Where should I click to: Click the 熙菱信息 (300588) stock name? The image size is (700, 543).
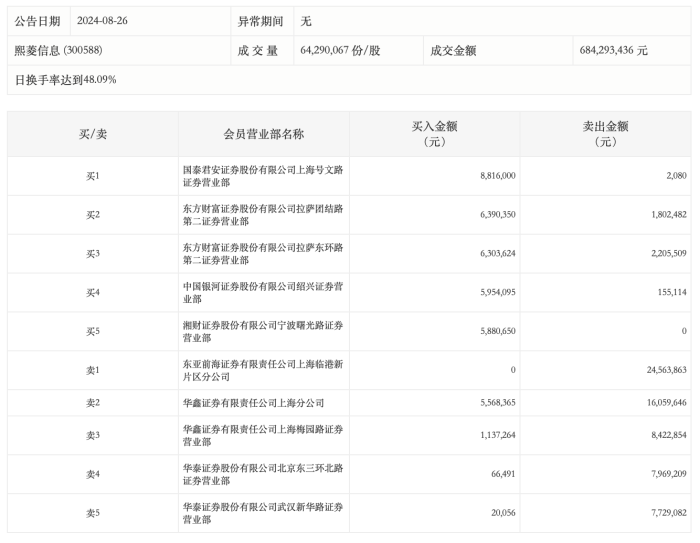click(x=58, y=50)
